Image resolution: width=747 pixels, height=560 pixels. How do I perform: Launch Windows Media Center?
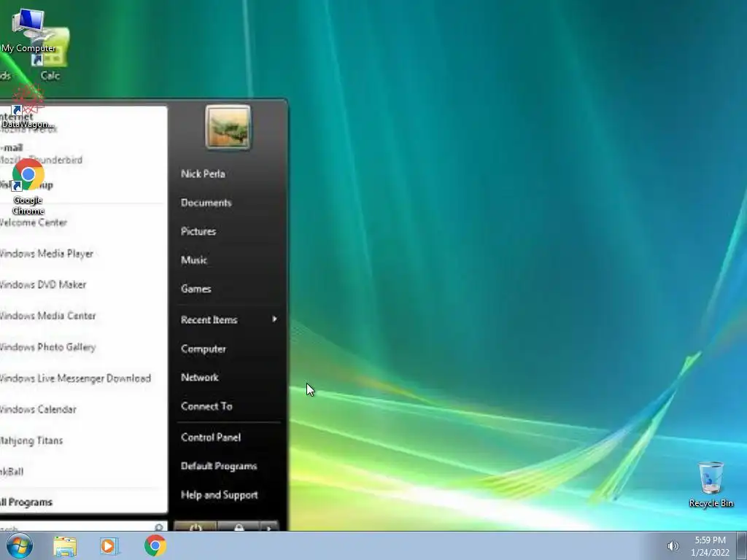(47, 316)
